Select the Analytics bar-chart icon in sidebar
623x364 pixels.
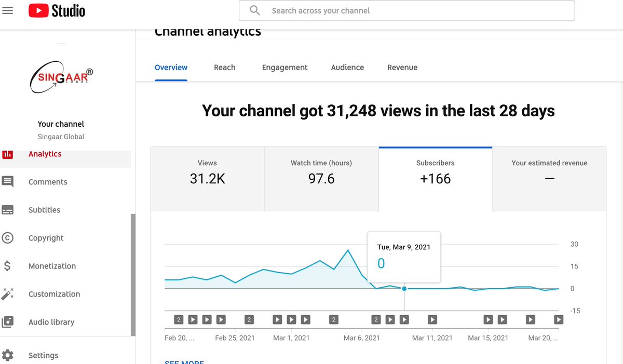click(7, 154)
